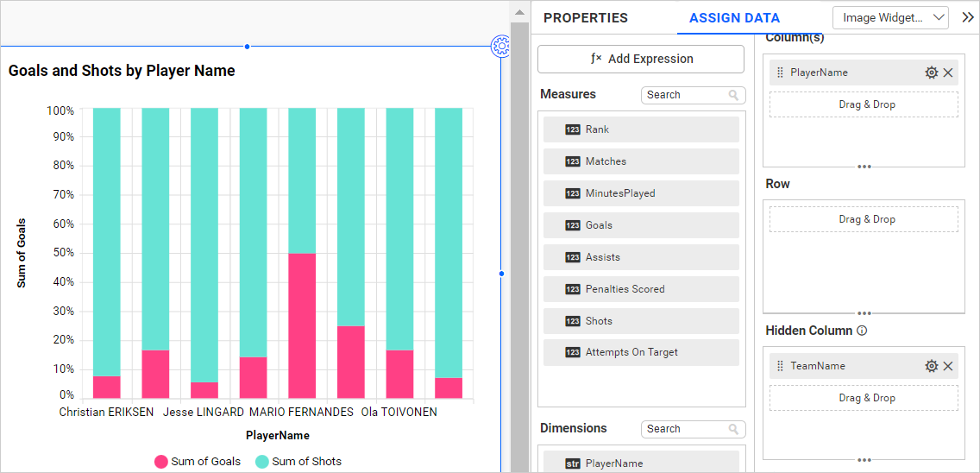Click the Measures search input box
Viewport: 980px width, 473px height.
coord(685,95)
